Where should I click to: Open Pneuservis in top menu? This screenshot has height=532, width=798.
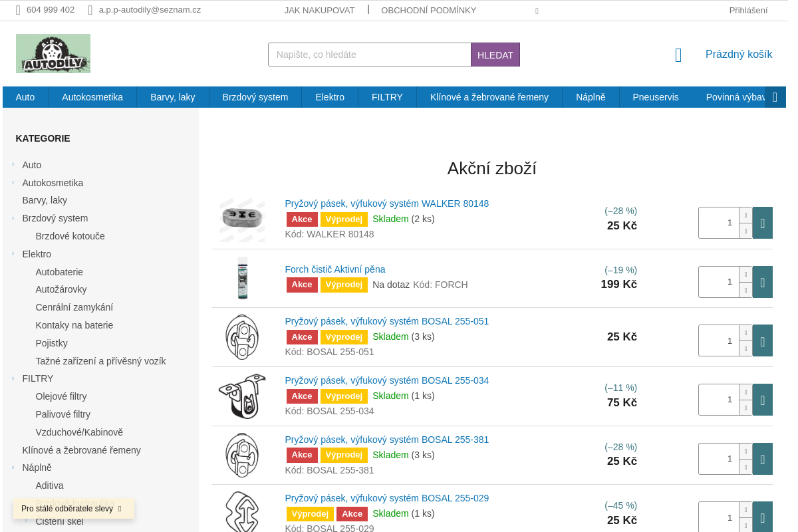tap(656, 97)
